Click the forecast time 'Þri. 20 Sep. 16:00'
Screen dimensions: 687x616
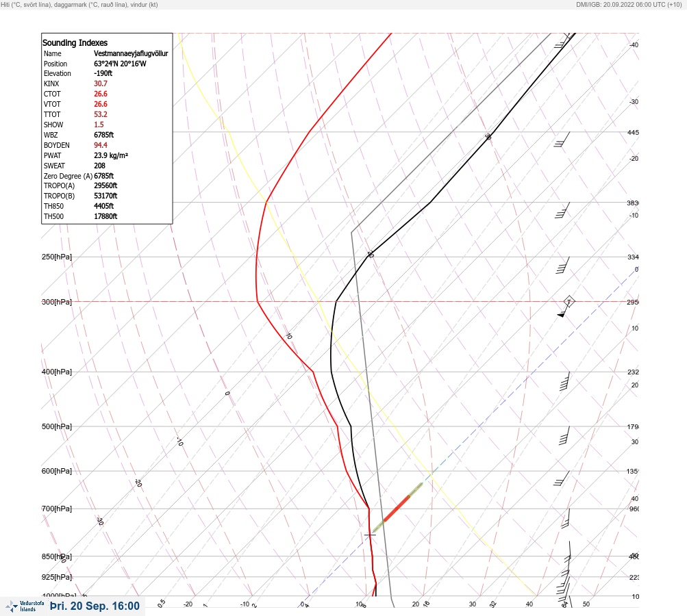(x=95, y=606)
